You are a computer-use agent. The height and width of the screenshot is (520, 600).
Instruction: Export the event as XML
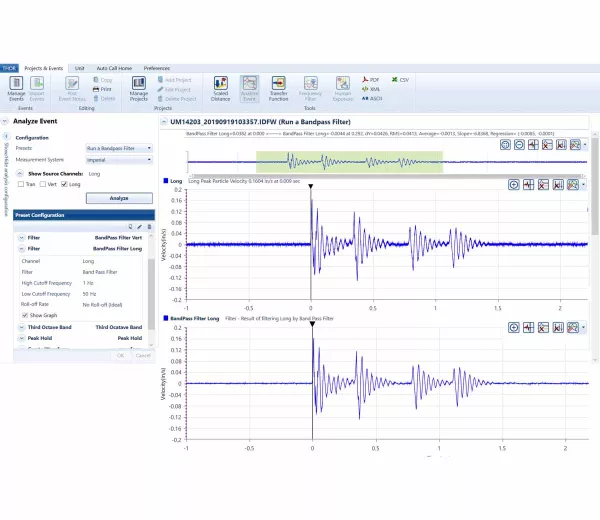coord(371,89)
